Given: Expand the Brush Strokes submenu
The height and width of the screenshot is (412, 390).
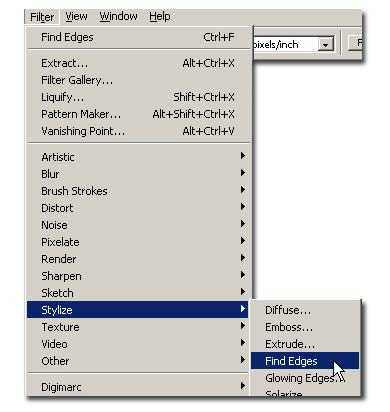Looking at the screenshot, I should click(139, 191).
